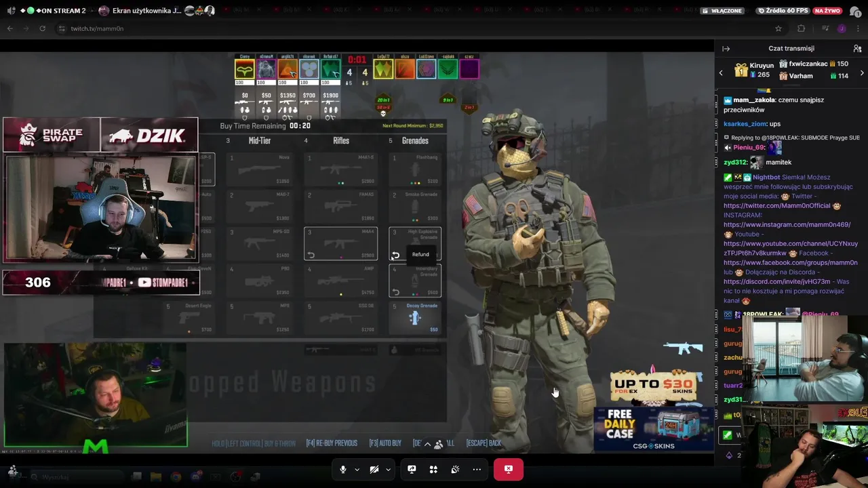Open the browser extensions puzzle icon
This screenshot has width=868, height=488.
(x=801, y=28)
